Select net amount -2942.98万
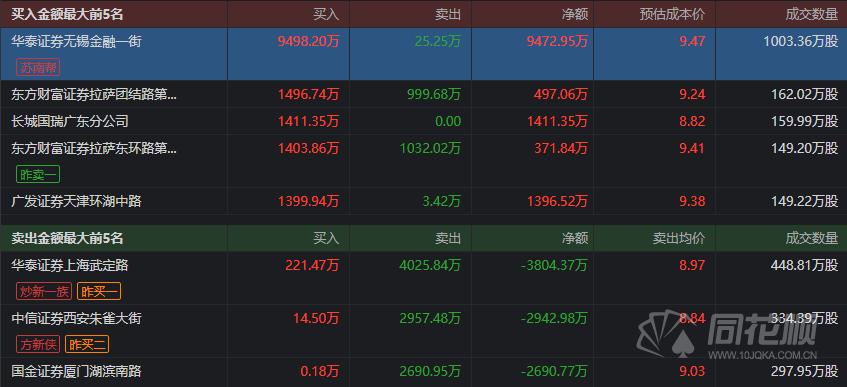The width and height of the screenshot is (847, 387). tap(554, 318)
